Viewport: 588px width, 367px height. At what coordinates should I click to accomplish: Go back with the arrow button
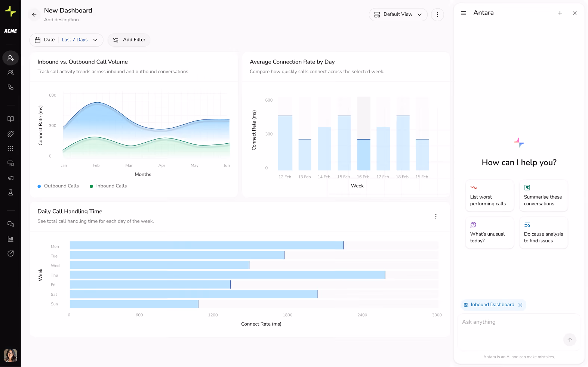(34, 15)
